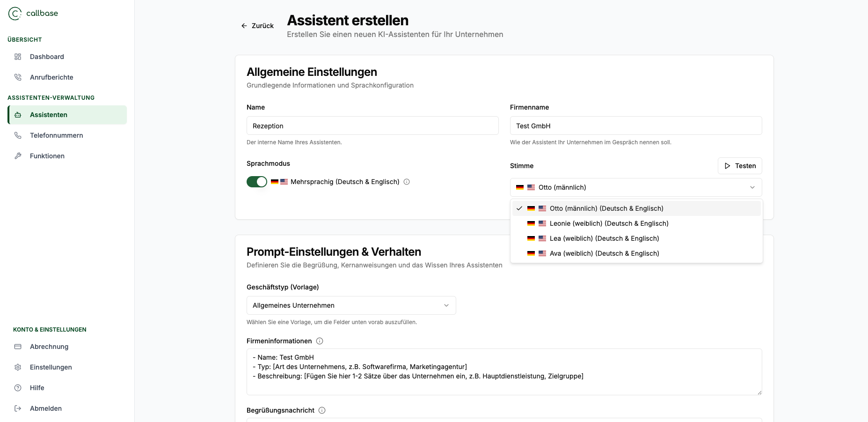Click the Telefonnummern phone icon
868x422 pixels.
(x=18, y=135)
